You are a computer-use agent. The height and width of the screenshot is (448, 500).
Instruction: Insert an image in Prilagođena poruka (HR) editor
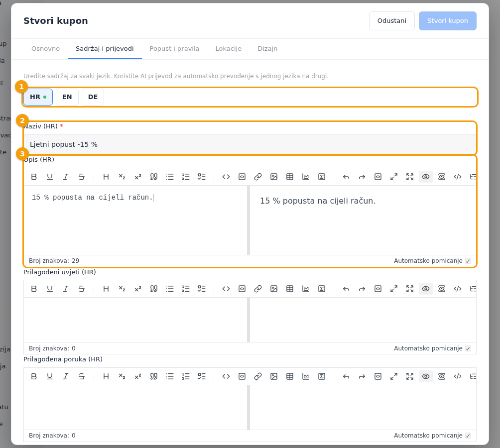pyautogui.click(x=273, y=376)
